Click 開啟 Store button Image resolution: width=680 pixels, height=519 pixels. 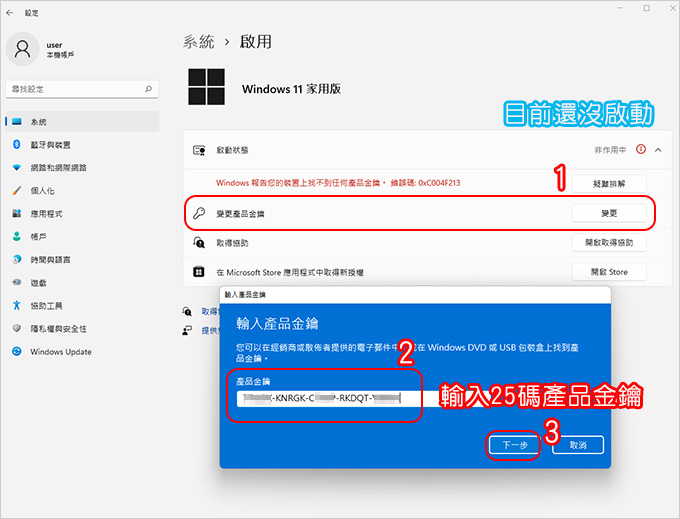[x=609, y=272]
